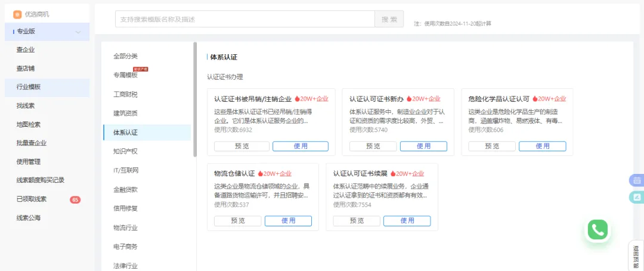Screen dimensions: 644x271
Task: Use the 认证认可证书新办 template
Action: point(424,147)
